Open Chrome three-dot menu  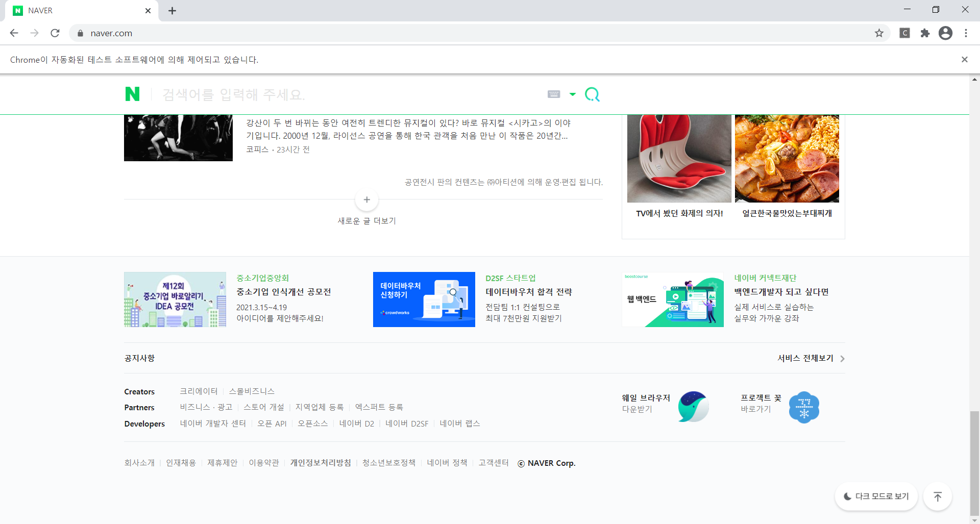pyautogui.click(x=966, y=33)
